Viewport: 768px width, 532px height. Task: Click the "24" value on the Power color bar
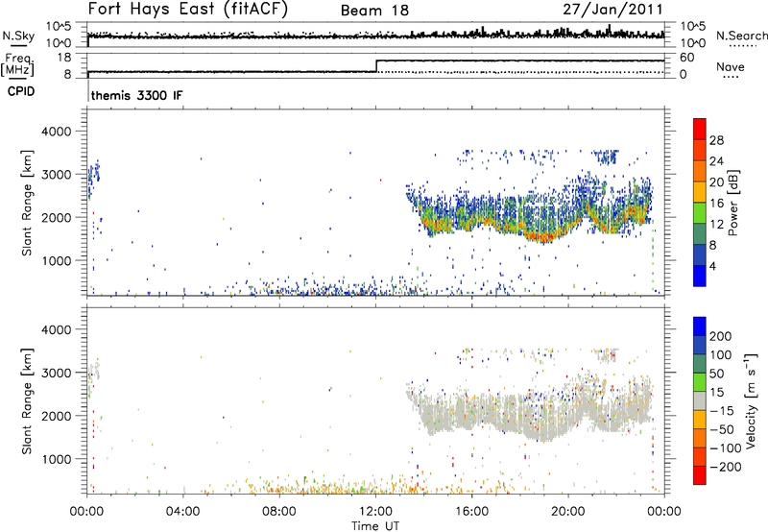coord(716,161)
